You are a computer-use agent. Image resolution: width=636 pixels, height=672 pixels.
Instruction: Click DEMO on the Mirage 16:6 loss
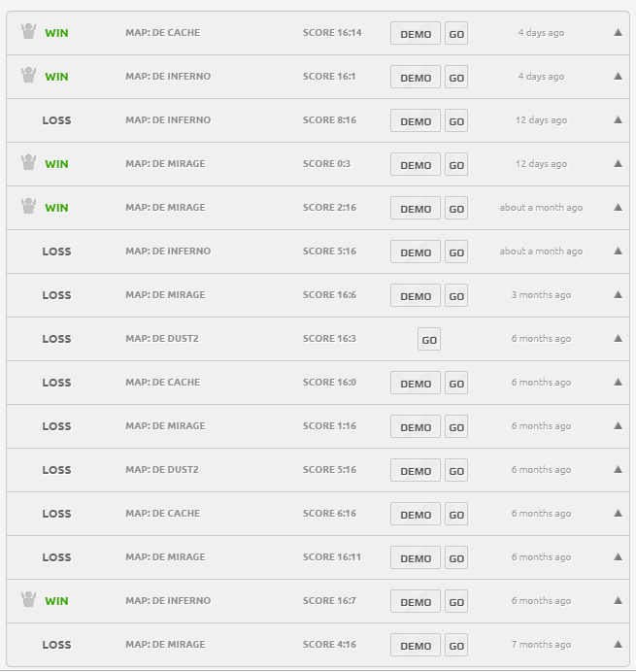pos(416,296)
